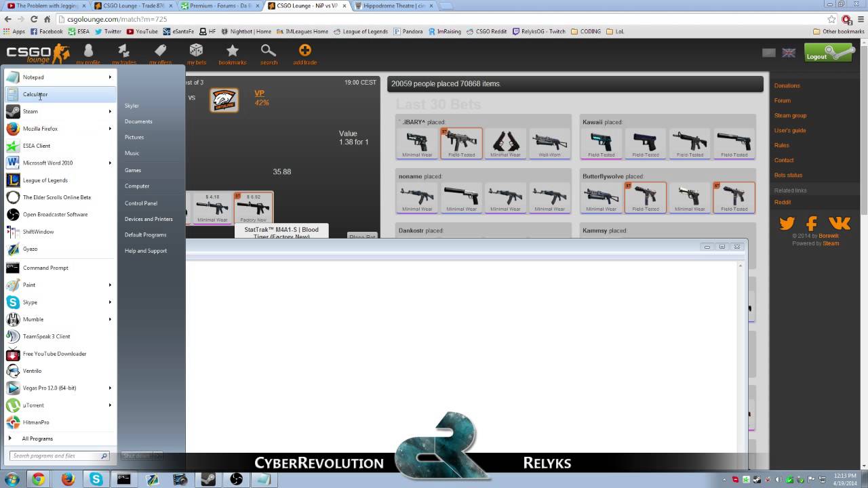
Task: Open Free YouTube Downloader
Action: tap(60, 354)
